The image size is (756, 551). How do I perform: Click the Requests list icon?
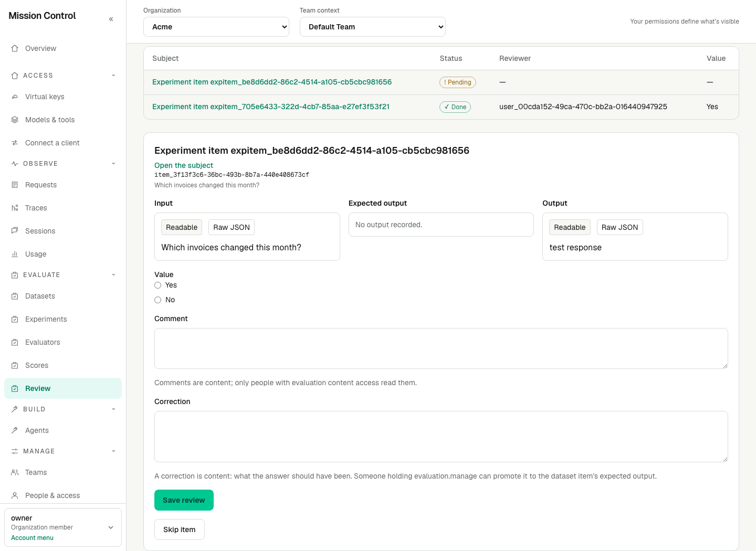pos(15,185)
